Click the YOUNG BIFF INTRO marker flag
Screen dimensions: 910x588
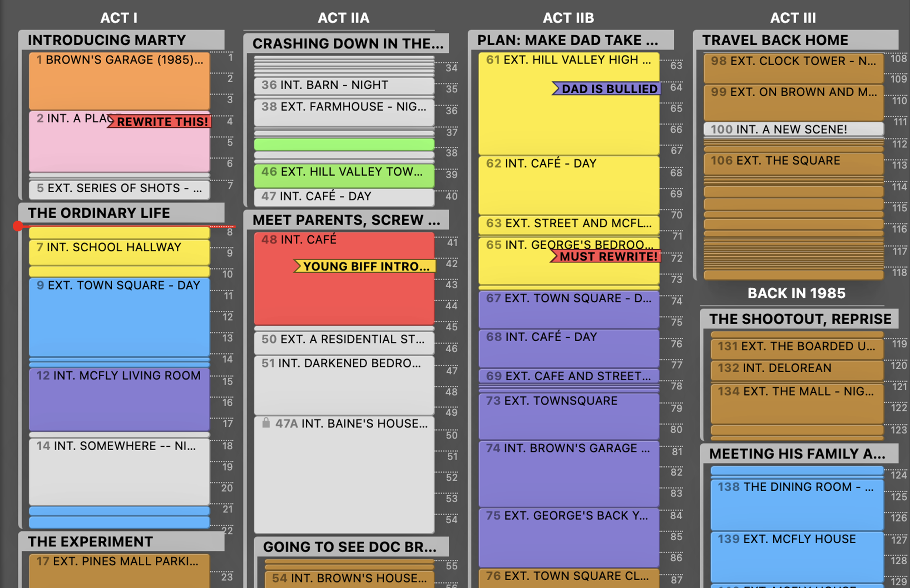click(366, 266)
